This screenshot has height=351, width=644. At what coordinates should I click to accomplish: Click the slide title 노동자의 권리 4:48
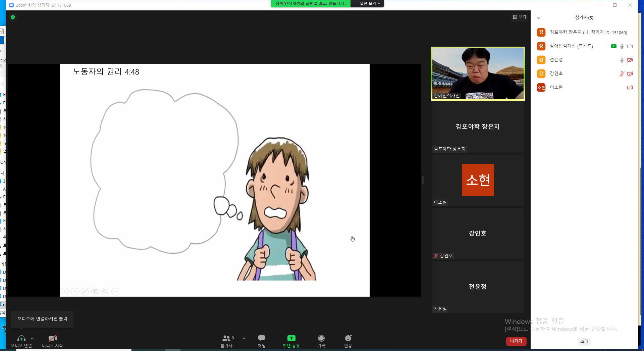click(106, 72)
